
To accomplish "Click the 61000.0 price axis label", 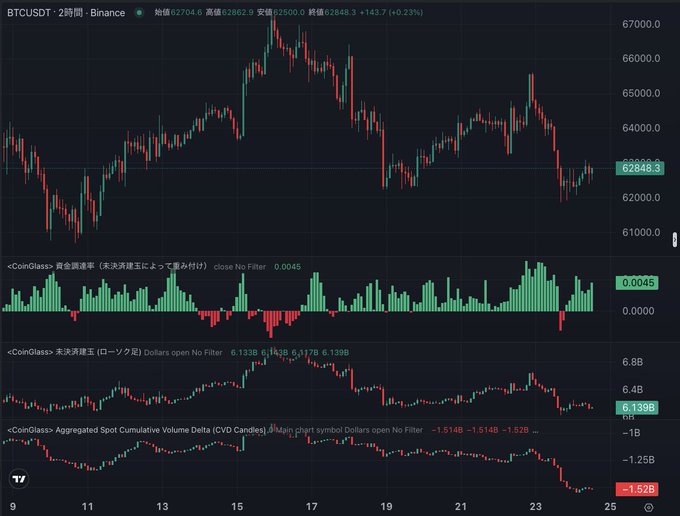I will pos(641,232).
